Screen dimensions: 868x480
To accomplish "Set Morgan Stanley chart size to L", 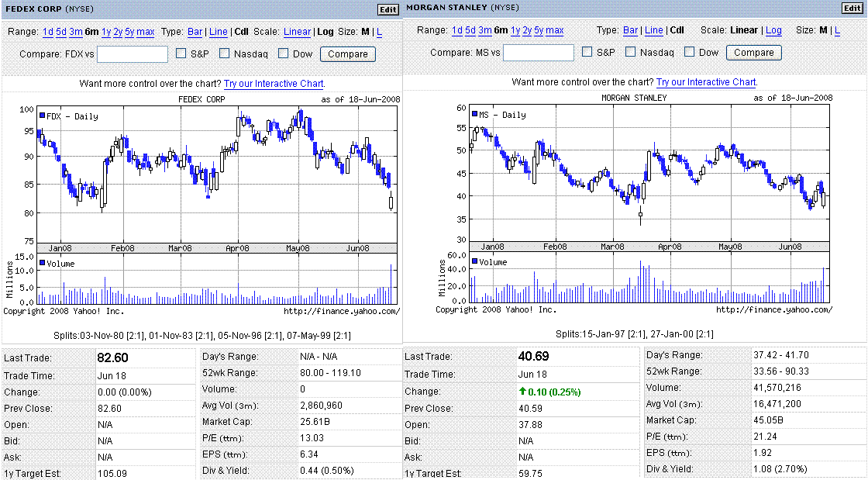I will (836, 30).
